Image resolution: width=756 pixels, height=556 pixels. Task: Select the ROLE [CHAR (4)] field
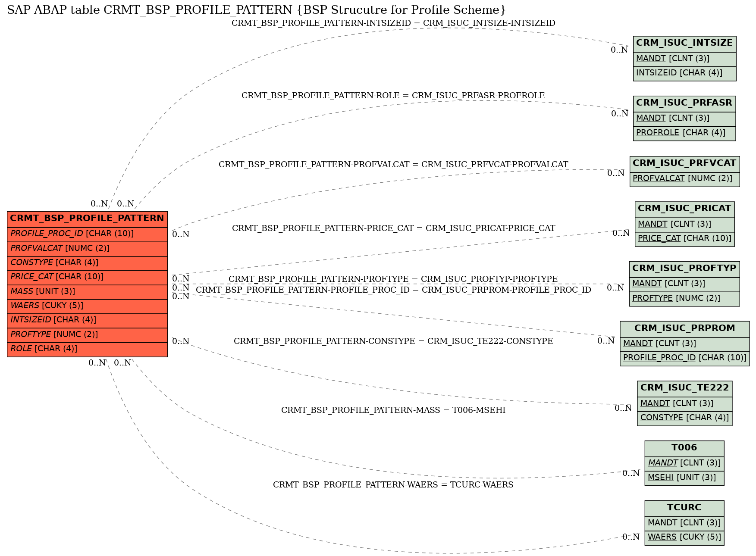(x=87, y=349)
